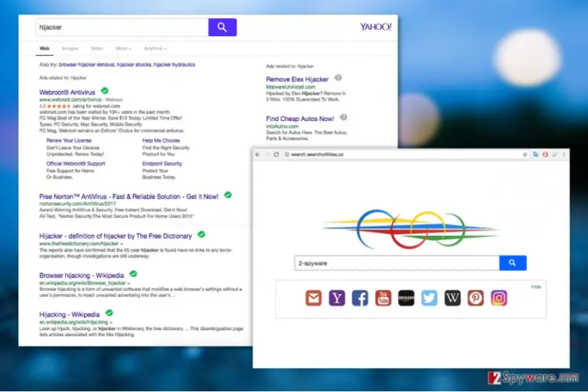Open the Wikipedia shortcut icon

[452, 299]
